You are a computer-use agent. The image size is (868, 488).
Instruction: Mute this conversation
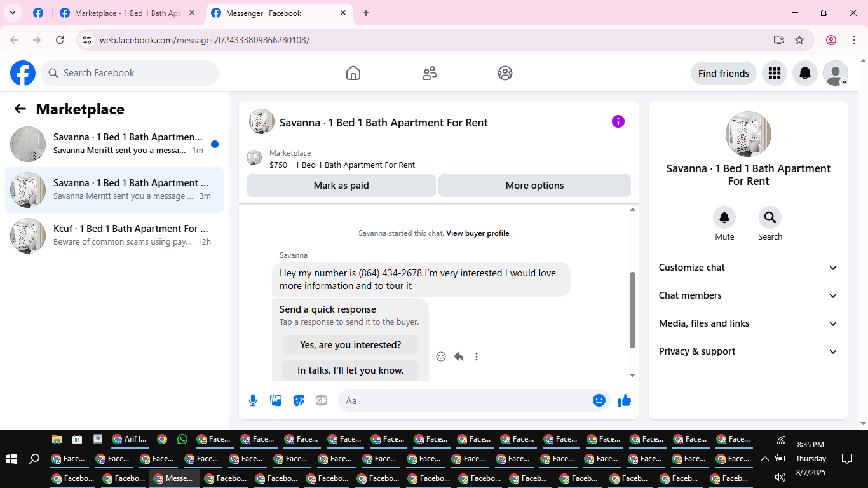point(724,218)
